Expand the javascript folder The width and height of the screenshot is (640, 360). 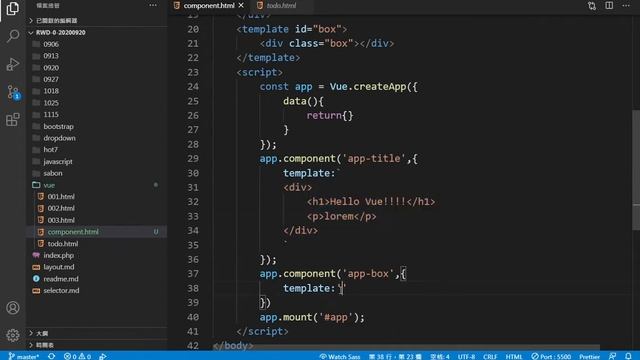(97, 162)
